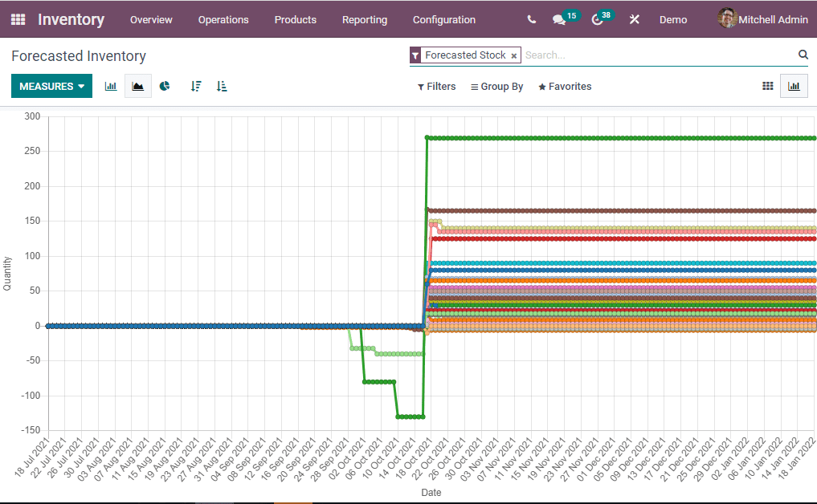Open the Measures dropdown

pos(51,85)
